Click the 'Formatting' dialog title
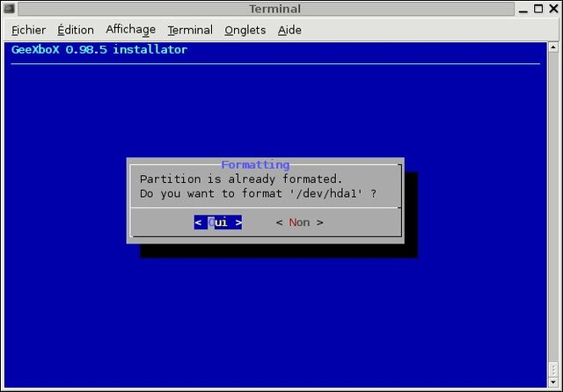Image resolution: width=563 pixels, height=392 pixels. [255, 164]
